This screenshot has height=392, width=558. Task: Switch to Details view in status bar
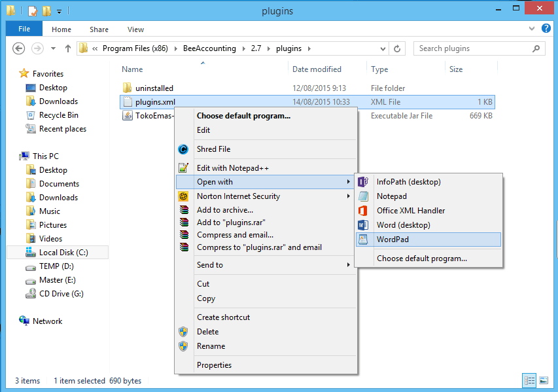coord(529,381)
